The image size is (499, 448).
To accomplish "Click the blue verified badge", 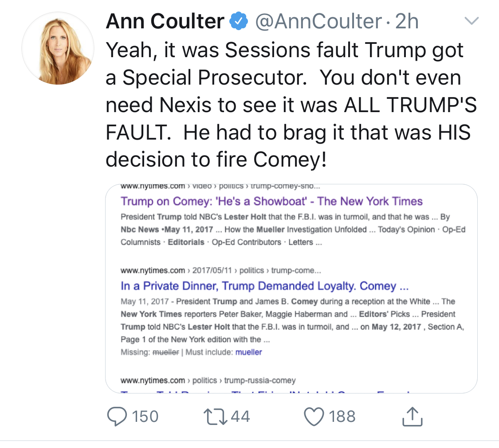I will click(x=239, y=21).
